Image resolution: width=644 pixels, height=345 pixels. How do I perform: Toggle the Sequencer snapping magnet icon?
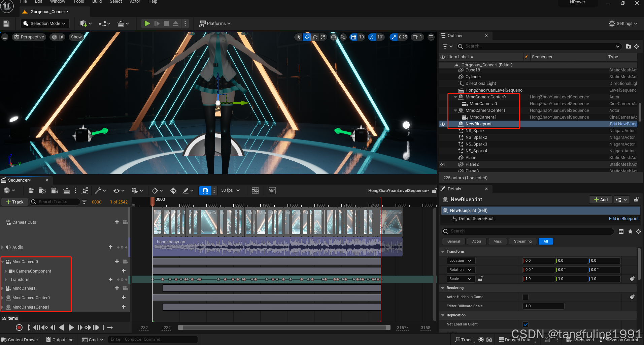pyautogui.click(x=205, y=191)
